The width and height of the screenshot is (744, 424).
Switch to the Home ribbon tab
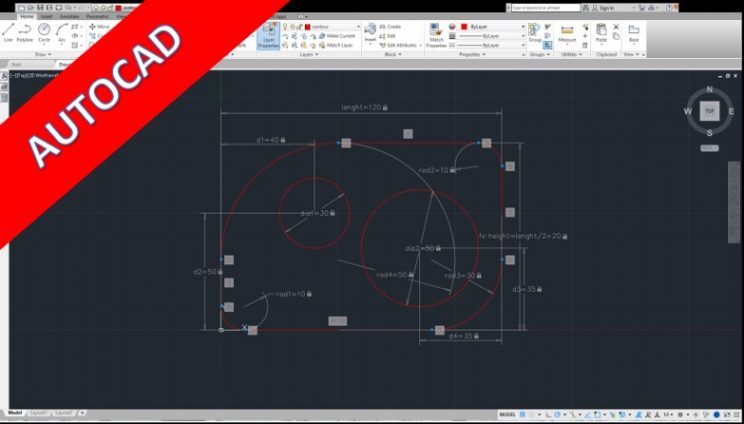coord(27,16)
